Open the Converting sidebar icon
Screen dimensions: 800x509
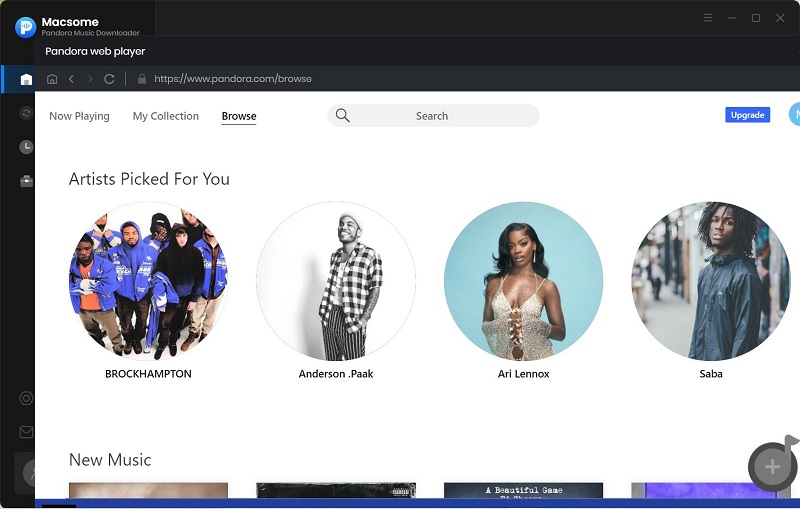26,113
